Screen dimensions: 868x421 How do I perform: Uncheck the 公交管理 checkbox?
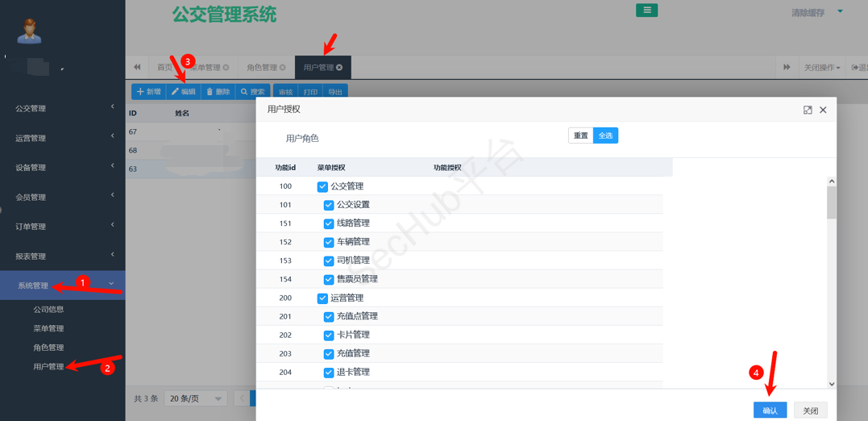click(x=322, y=186)
